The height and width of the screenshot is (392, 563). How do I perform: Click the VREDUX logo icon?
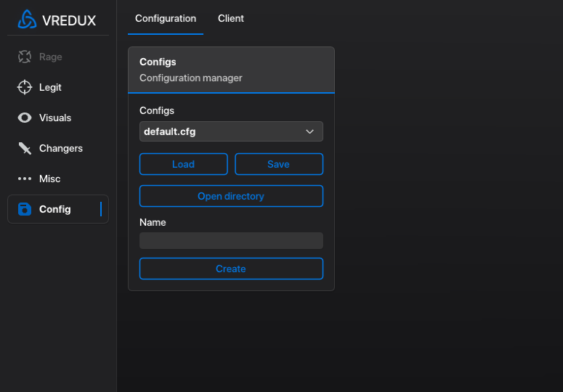[x=28, y=20]
